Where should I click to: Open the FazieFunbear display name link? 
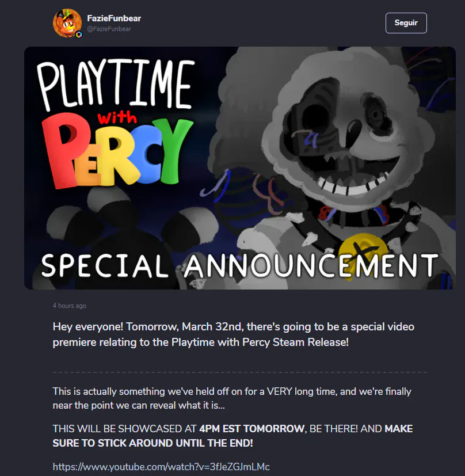[114, 18]
